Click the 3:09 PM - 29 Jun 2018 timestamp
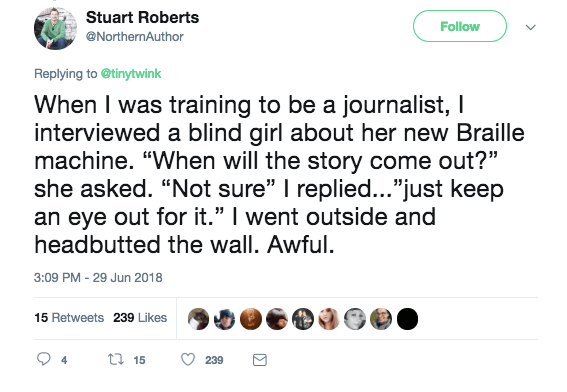This screenshot has width=567, height=392. pos(98,278)
